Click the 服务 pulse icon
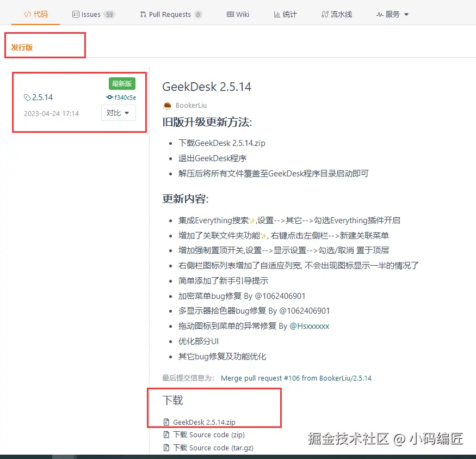This screenshot has width=476, height=459. (380, 14)
